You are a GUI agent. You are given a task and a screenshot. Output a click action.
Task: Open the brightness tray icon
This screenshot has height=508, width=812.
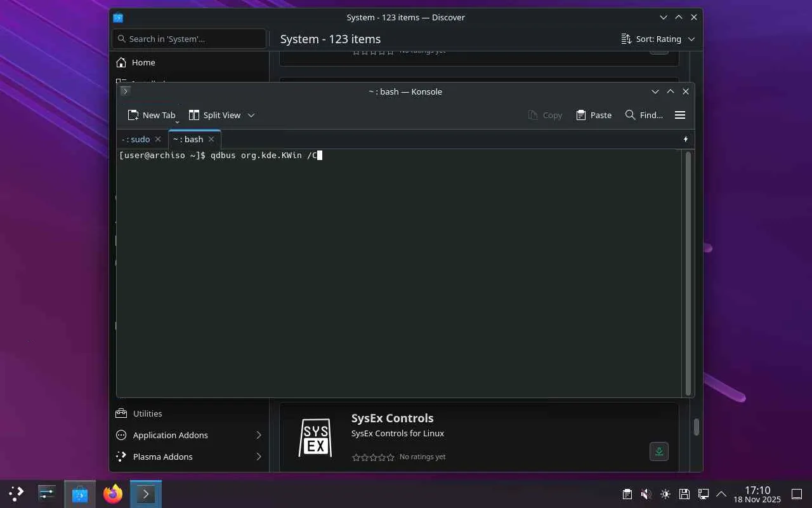point(665,494)
